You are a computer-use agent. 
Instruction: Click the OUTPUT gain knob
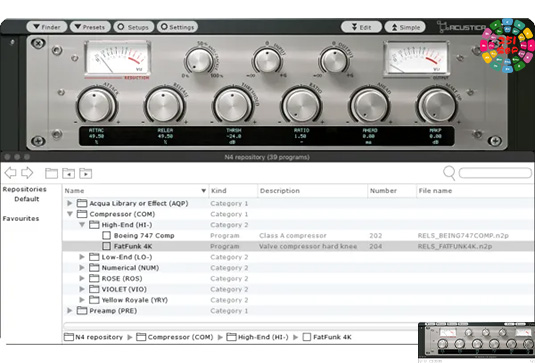click(x=334, y=60)
